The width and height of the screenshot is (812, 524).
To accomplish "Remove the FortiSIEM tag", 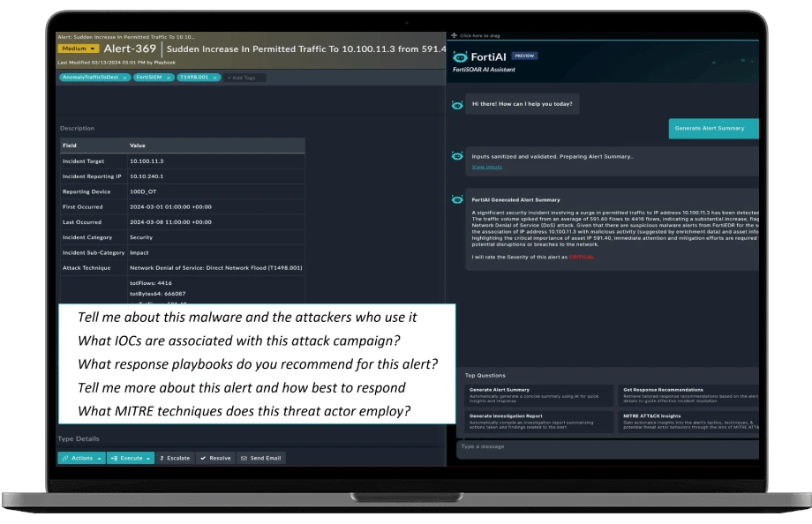I will (x=169, y=78).
